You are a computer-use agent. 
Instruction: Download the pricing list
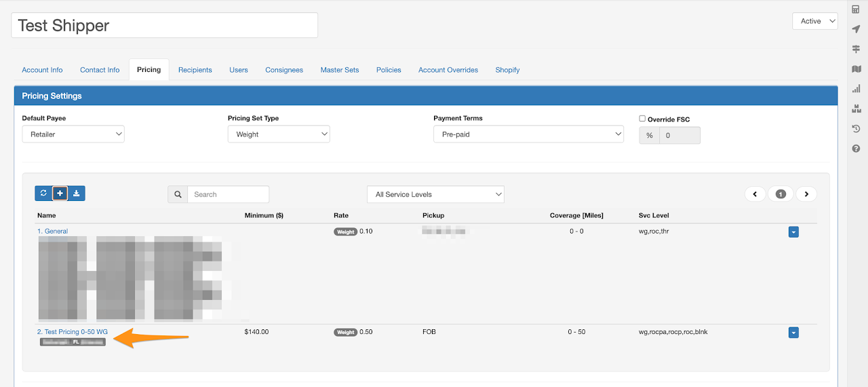click(x=77, y=193)
